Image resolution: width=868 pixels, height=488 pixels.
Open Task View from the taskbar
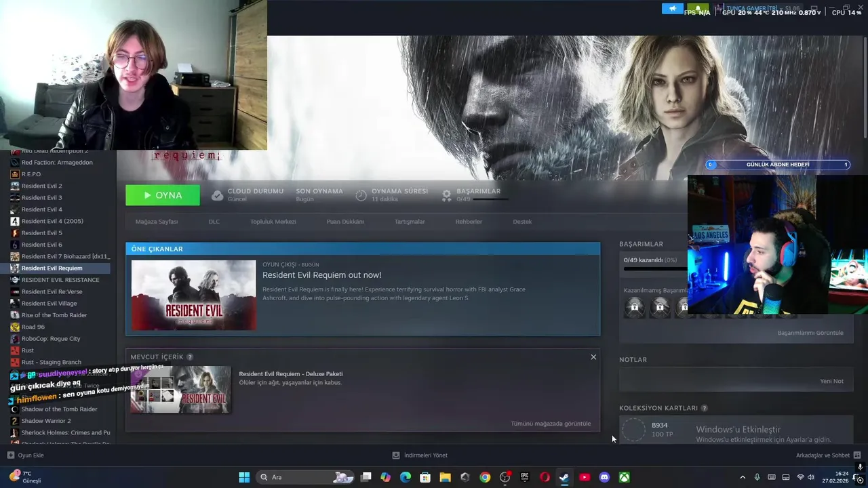point(366,477)
